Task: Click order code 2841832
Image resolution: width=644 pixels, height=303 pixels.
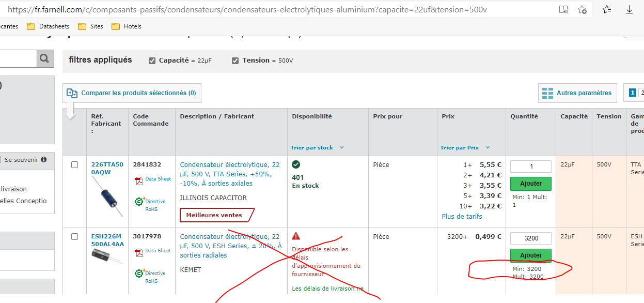Action: 147,165
